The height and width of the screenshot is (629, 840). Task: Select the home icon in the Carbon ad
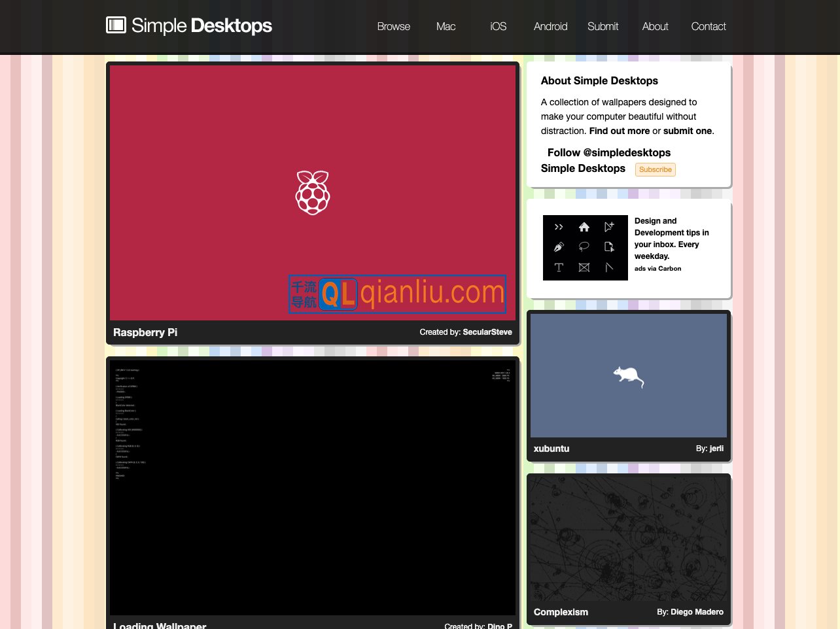click(x=584, y=227)
